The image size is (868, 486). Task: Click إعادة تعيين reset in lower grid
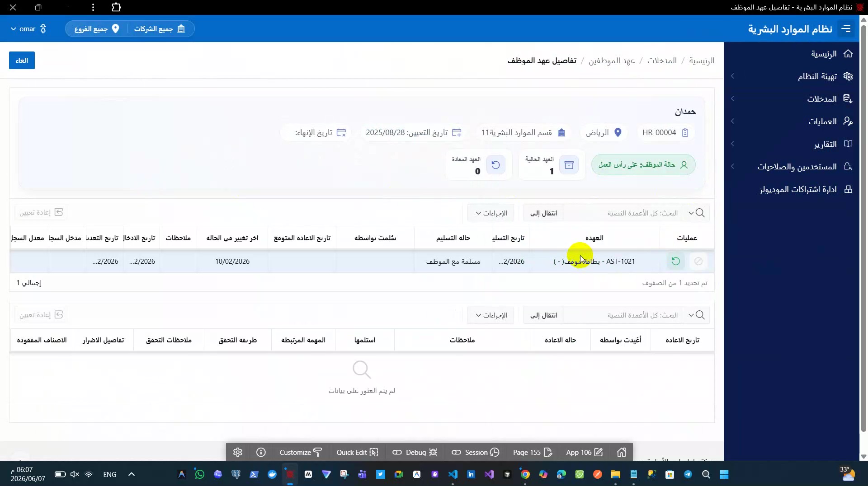41,314
